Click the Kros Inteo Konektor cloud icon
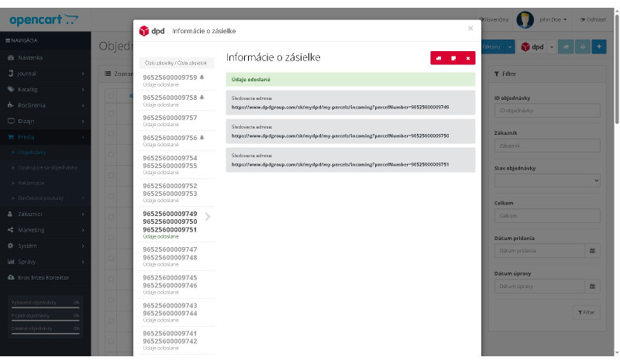Viewport: 620px width, 364px height. point(11,277)
